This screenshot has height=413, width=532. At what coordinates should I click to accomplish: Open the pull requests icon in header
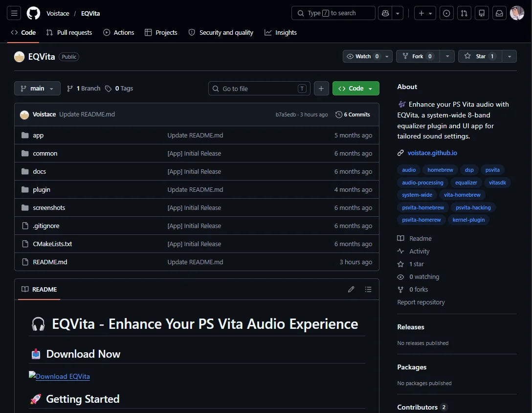tap(464, 13)
